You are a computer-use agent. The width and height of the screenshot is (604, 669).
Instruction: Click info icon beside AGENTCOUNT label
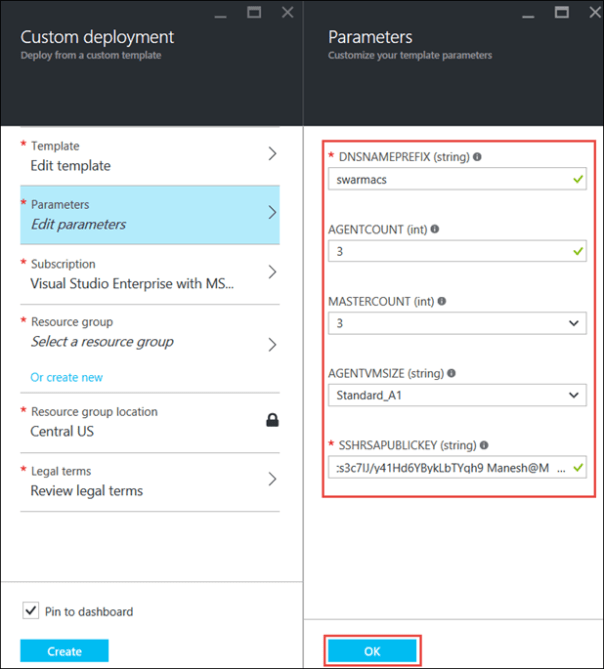434,229
